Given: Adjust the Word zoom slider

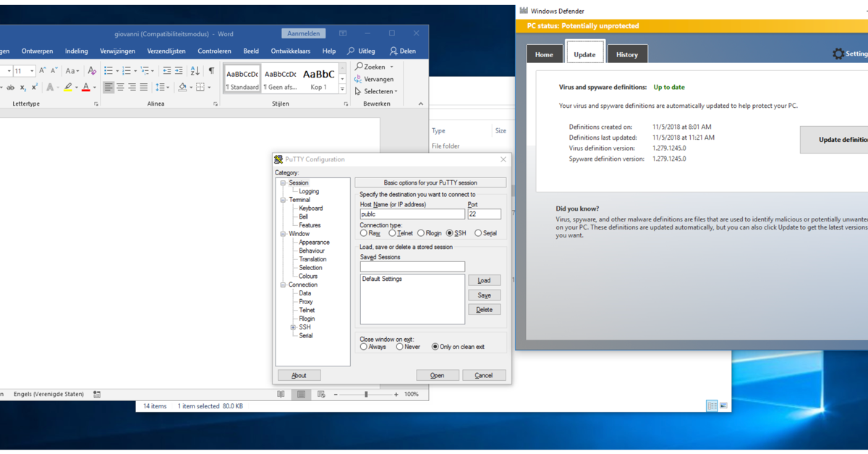Looking at the screenshot, I should coord(366,395).
